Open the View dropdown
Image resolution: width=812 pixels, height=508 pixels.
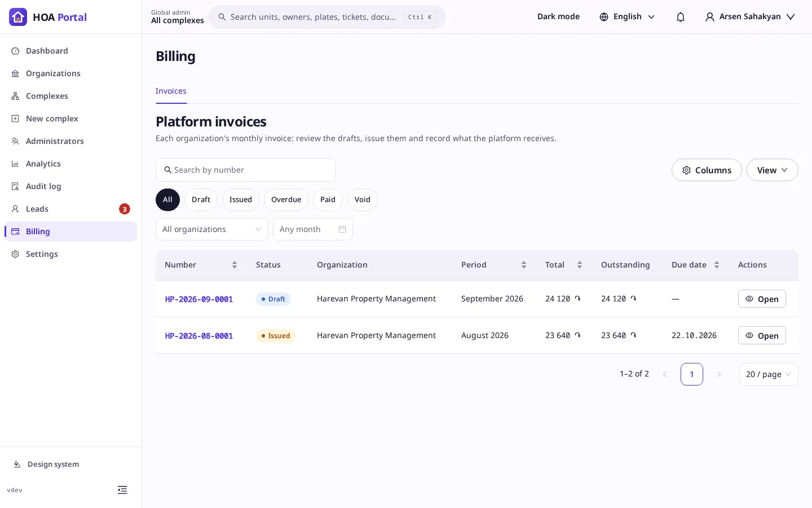[x=772, y=170]
